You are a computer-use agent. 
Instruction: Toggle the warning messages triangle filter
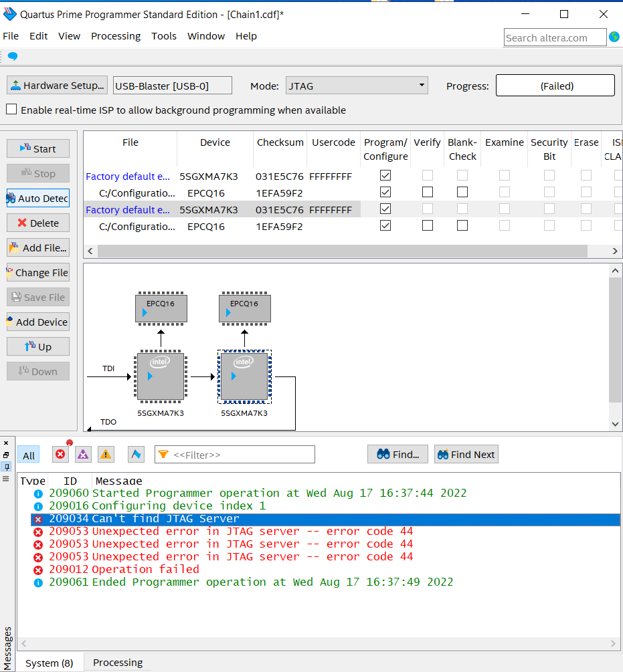tap(106, 455)
